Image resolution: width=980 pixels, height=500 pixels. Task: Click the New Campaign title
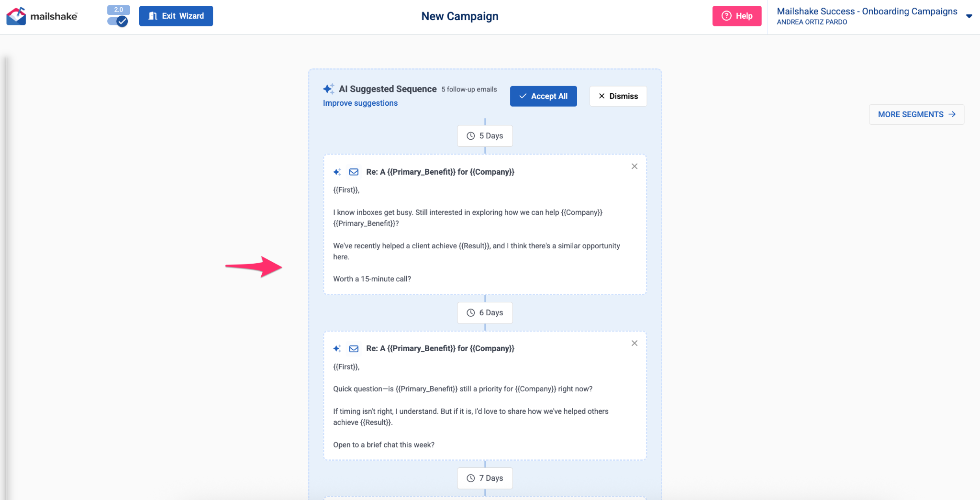click(x=460, y=16)
